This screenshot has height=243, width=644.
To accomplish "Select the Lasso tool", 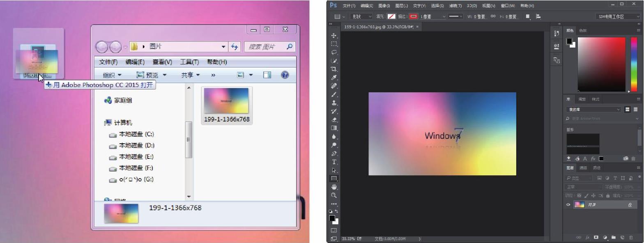I will click(x=334, y=52).
